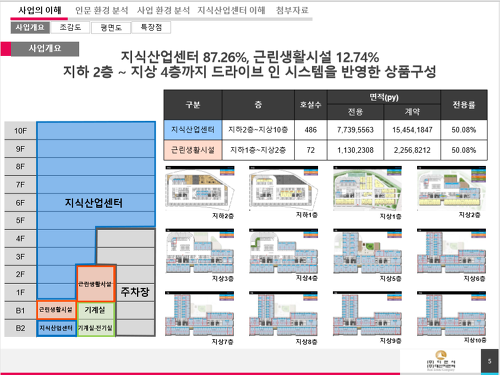Image resolution: width=500 pixels, height=375 pixels.
Task: Open the 지상5층 floor plan thumbnail
Action: tap(367, 251)
